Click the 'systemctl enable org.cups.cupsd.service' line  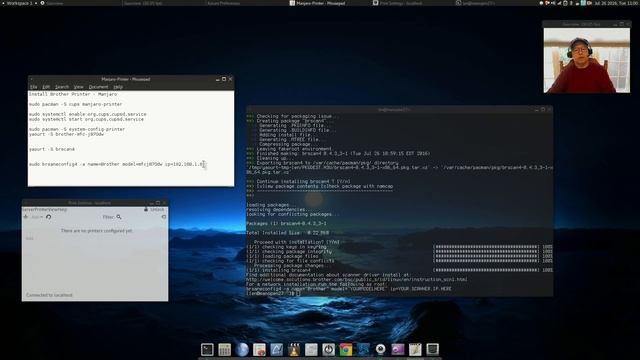pos(87,114)
